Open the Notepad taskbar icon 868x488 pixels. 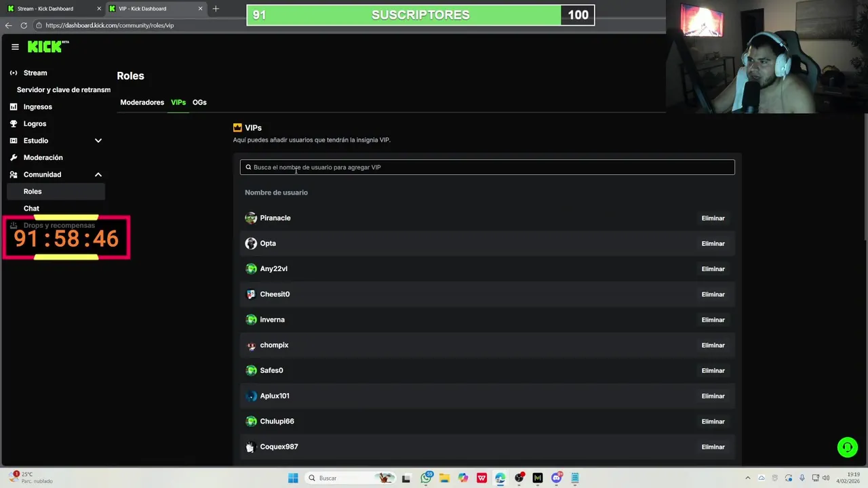click(575, 478)
